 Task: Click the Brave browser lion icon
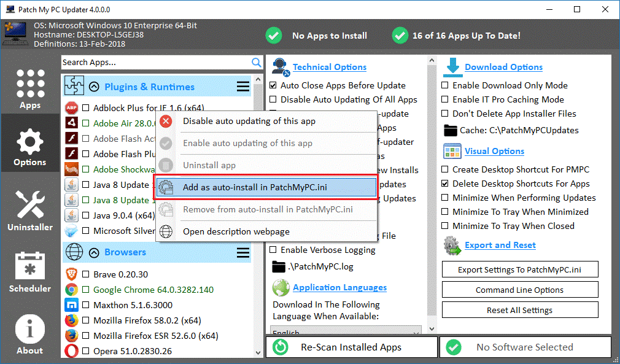(x=72, y=274)
